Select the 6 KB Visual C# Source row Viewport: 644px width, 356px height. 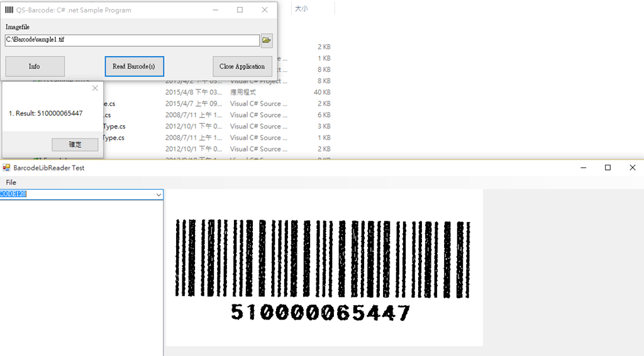click(218, 115)
